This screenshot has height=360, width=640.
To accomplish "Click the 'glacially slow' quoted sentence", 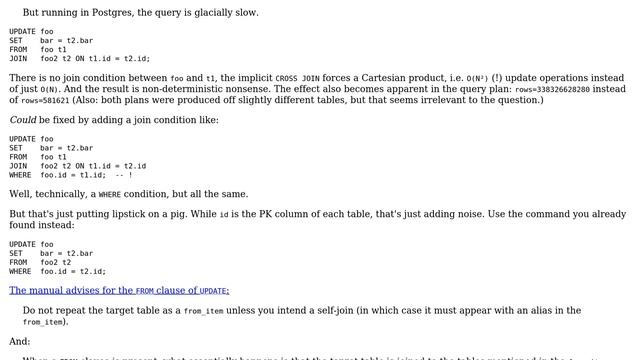I will click(140, 13).
